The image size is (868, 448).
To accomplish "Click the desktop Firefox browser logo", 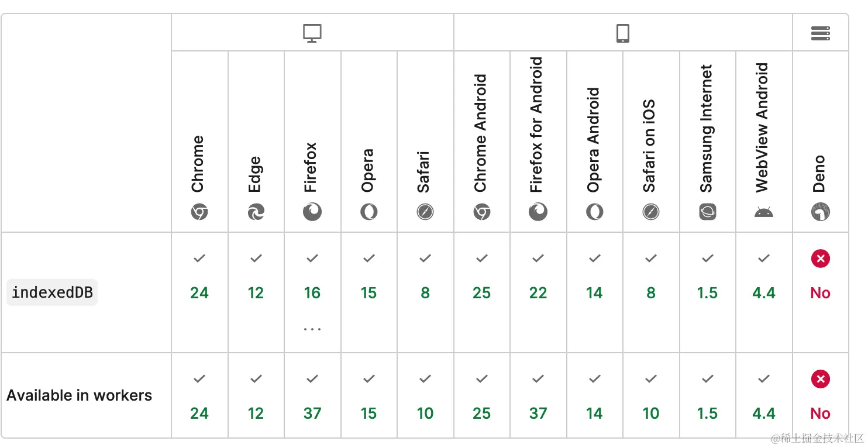I will [312, 212].
